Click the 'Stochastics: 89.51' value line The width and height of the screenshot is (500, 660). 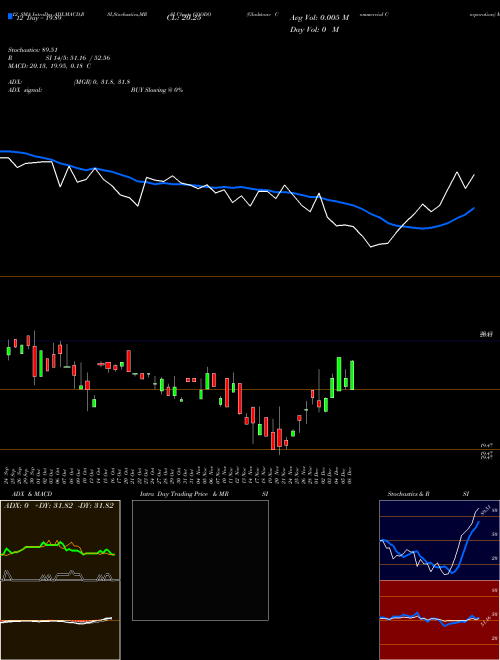(x=32, y=50)
